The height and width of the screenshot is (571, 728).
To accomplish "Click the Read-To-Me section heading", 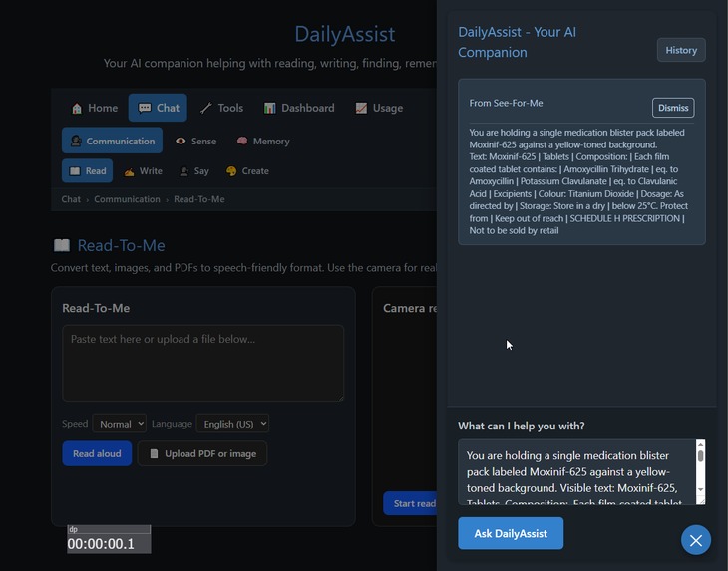I will point(121,245).
